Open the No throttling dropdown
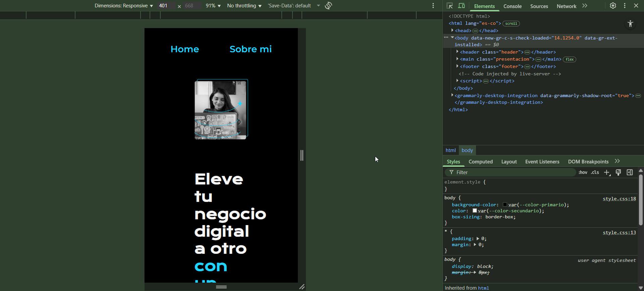644x291 pixels. 244,6
